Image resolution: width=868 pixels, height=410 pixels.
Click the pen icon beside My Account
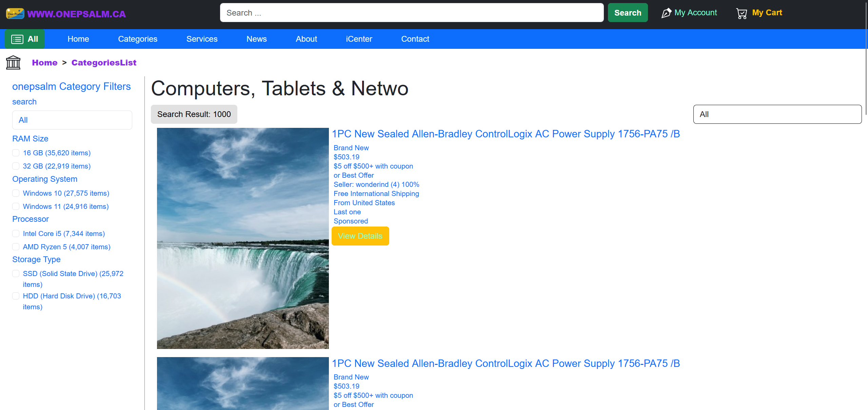(x=666, y=13)
